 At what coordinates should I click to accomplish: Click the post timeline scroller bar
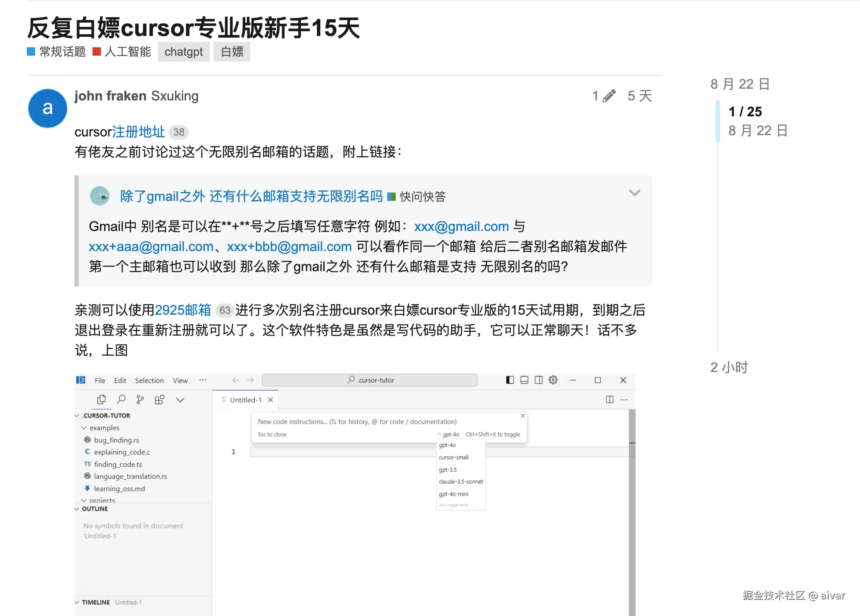[718, 121]
